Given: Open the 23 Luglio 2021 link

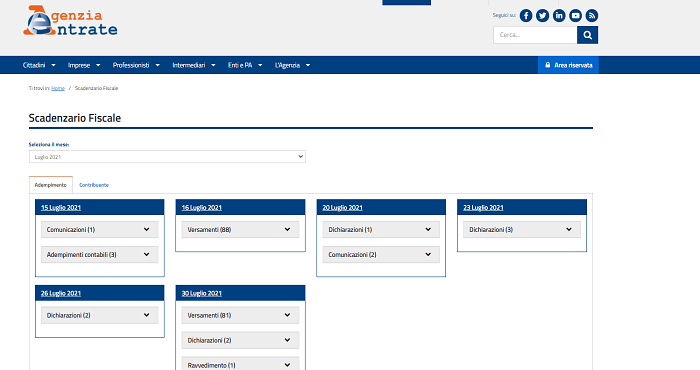Looking at the screenshot, I should [483, 208].
